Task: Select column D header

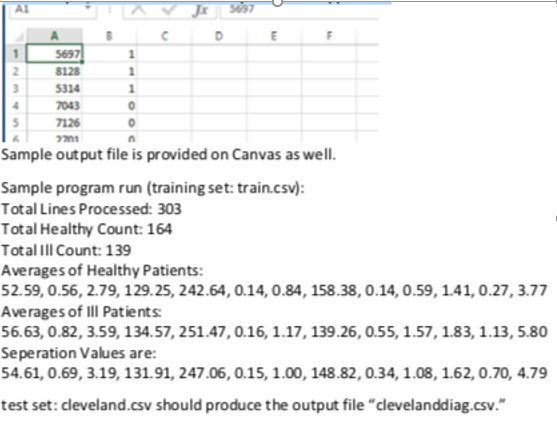Action: (x=219, y=36)
